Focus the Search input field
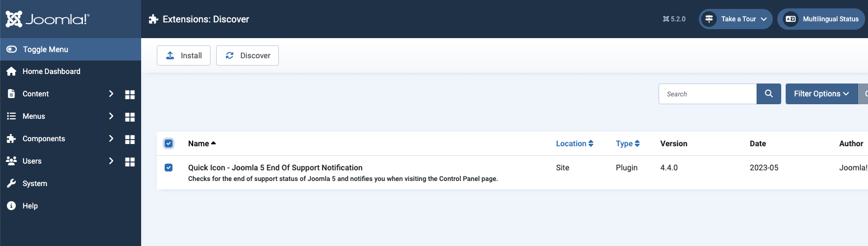This screenshot has height=246, width=868. coord(708,94)
